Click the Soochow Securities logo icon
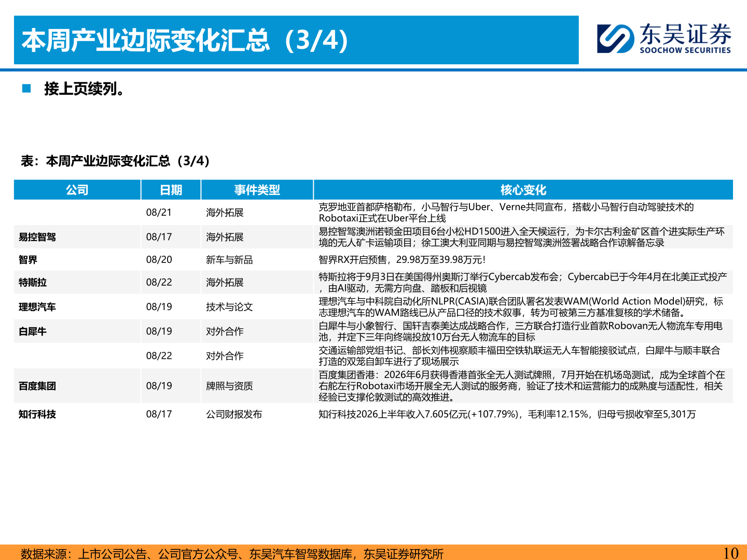Image resolution: width=747 pixels, height=560 pixels. (x=615, y=39)
